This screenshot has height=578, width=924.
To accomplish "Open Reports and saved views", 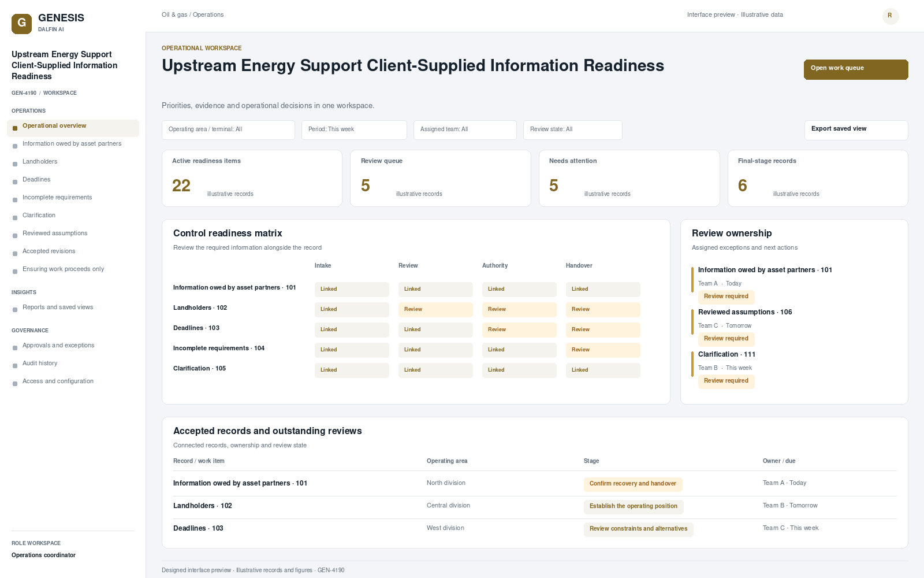I will (73, 307).
